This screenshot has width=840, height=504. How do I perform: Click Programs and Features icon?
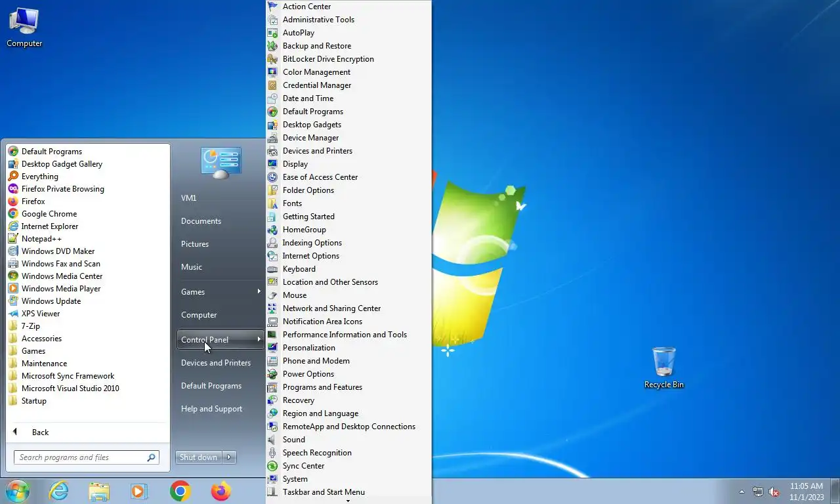tap(272, 387)
